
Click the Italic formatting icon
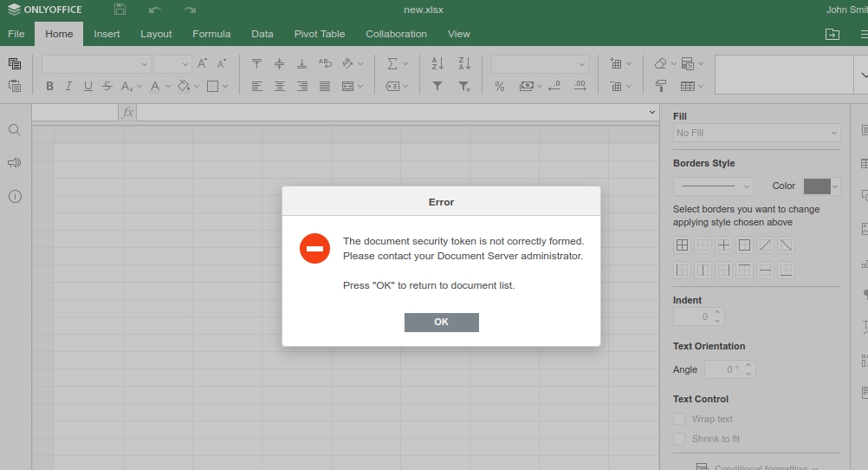coord(68,86)
